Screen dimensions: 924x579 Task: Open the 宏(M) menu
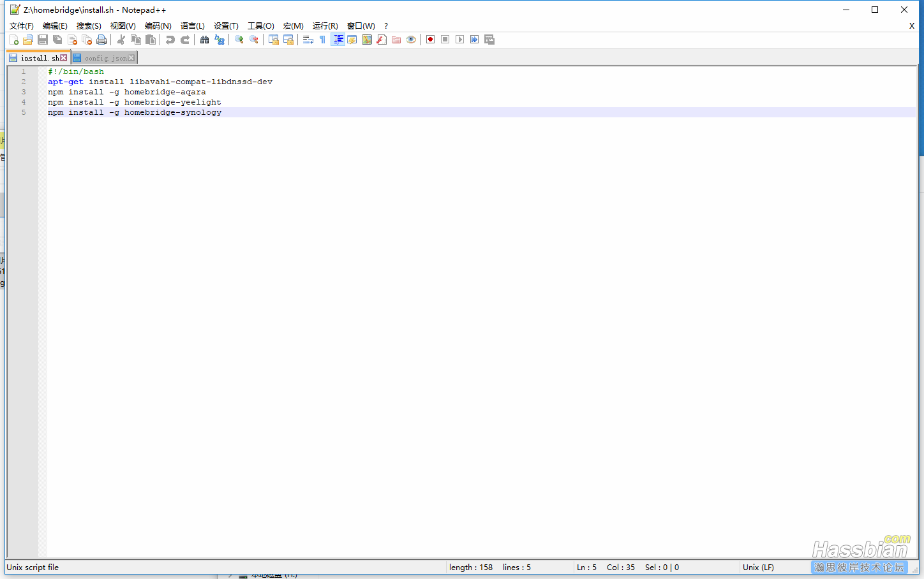[294, 26]
